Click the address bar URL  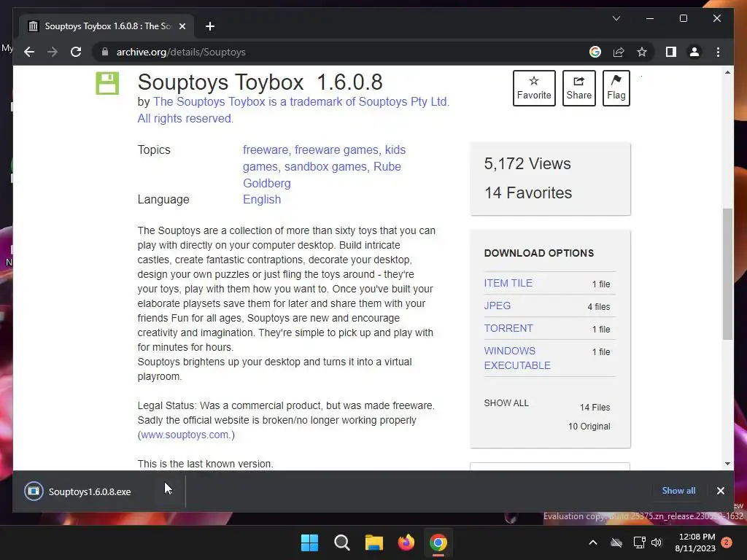click(181, 52)
